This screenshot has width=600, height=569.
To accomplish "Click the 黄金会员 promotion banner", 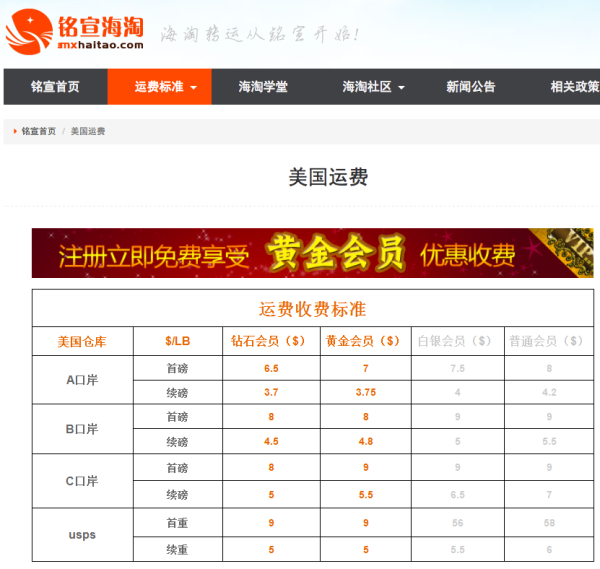I will (313, 253).
